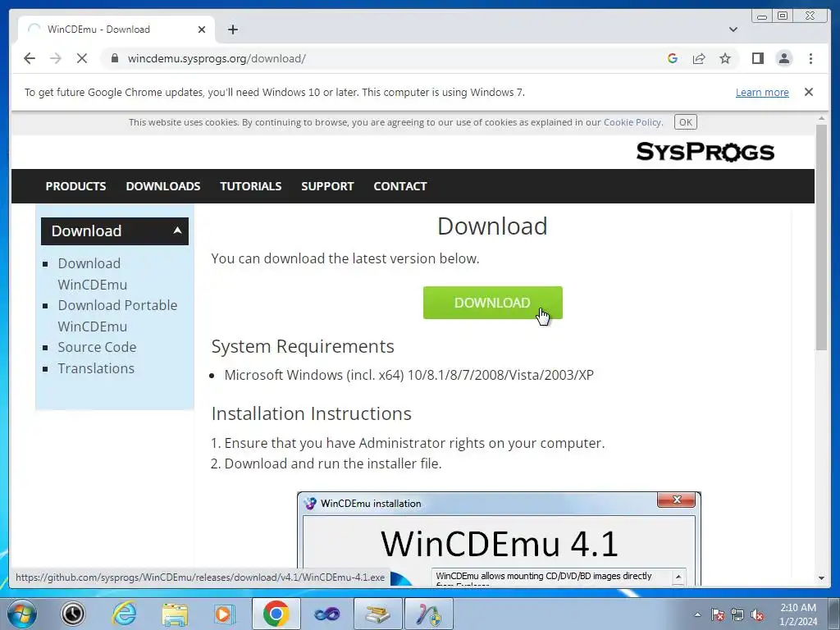Open the SUPPORT menu

[x=327, y=186]
